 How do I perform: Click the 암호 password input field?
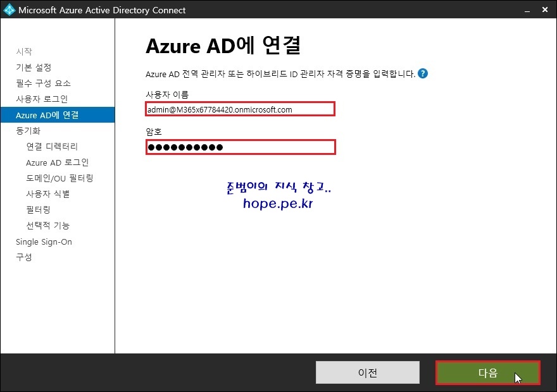pyautogui.click(x=241, y=147)
